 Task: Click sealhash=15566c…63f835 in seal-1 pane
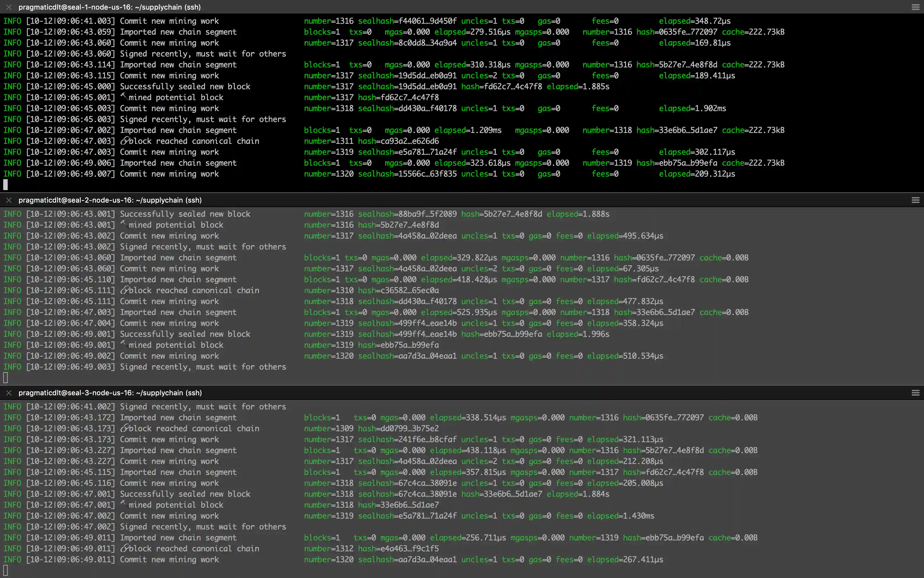click(407, 174)
